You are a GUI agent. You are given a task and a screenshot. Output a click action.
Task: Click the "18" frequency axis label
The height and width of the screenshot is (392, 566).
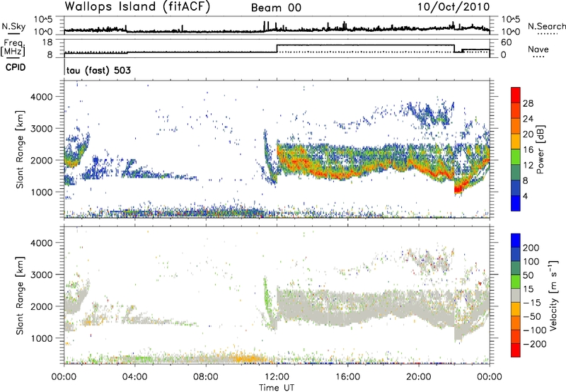click(47, 42)
